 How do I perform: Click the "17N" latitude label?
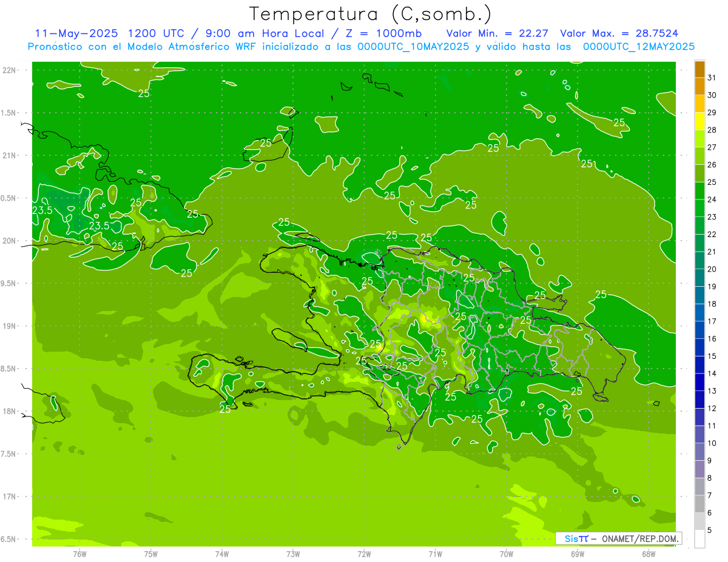pyautogui.click(x=9, y=497)
